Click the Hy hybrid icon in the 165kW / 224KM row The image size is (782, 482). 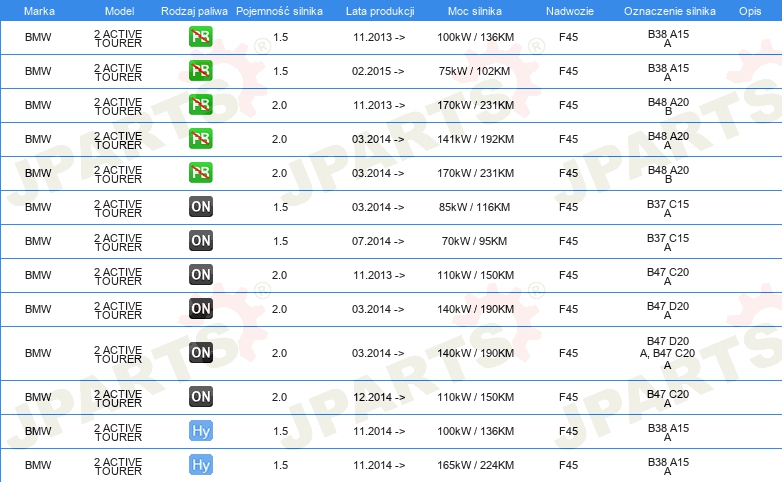click(201, 465)
